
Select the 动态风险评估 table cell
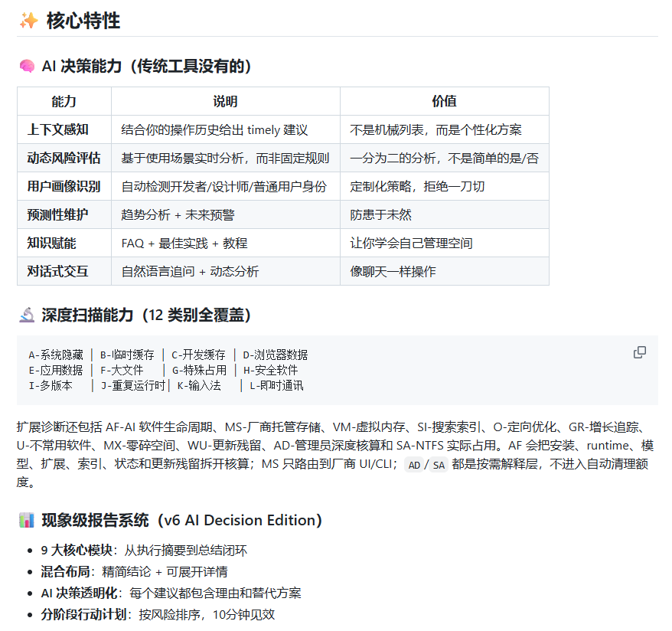click(64, 158)
